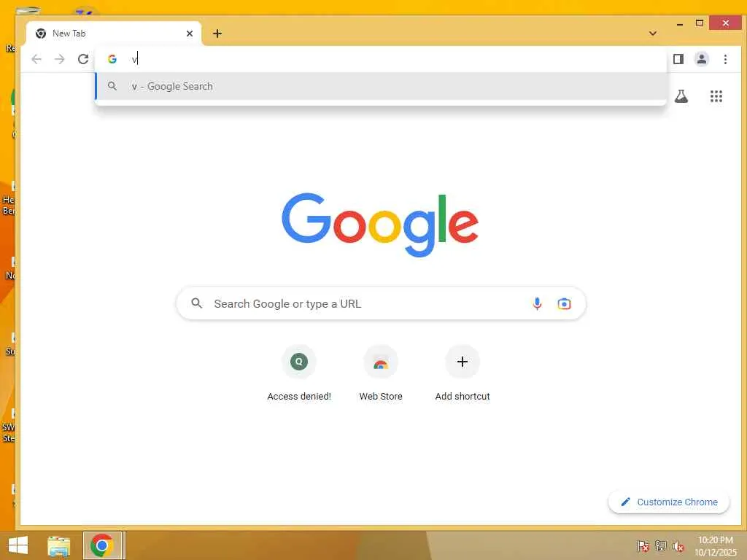The image size is (747, 560).
Task: Open the Action Center flag tray icon
Action: (643, 545)
